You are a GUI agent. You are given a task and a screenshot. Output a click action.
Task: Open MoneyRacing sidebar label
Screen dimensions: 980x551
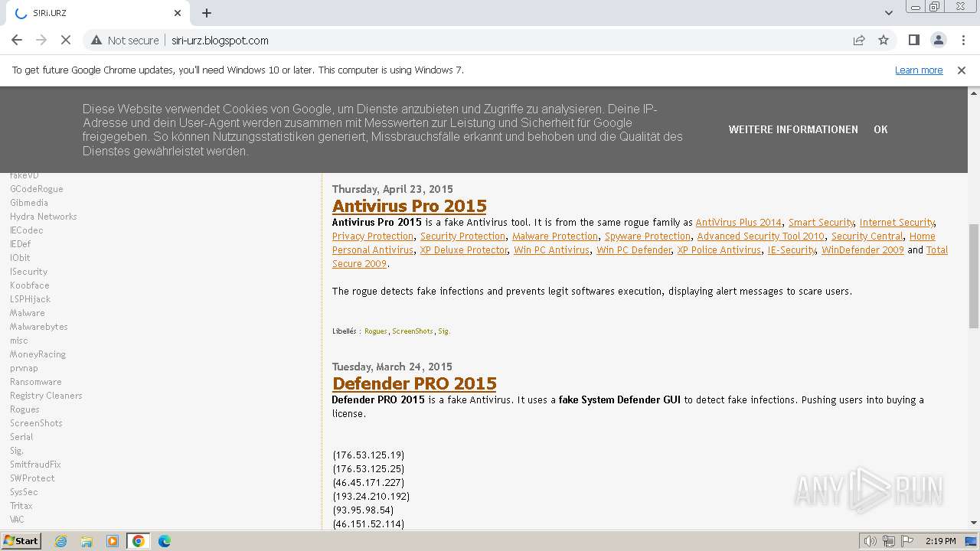pos(38,354)
